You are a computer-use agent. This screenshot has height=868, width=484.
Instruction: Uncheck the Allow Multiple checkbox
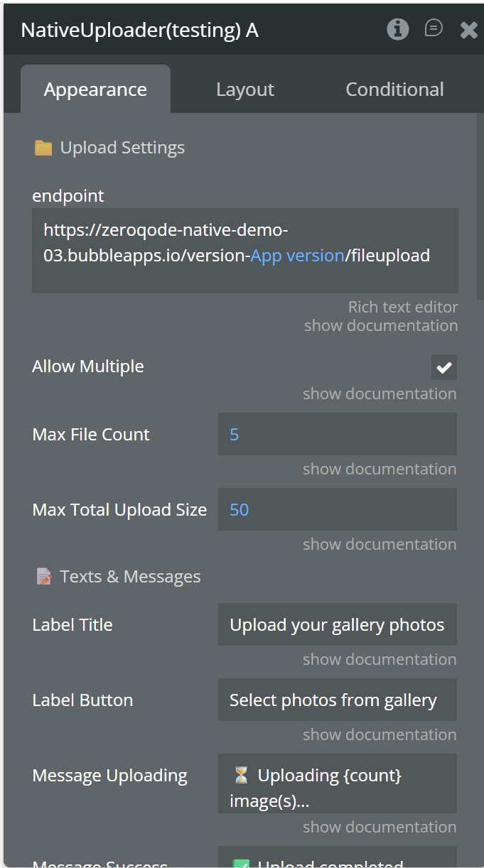(444, 367)
